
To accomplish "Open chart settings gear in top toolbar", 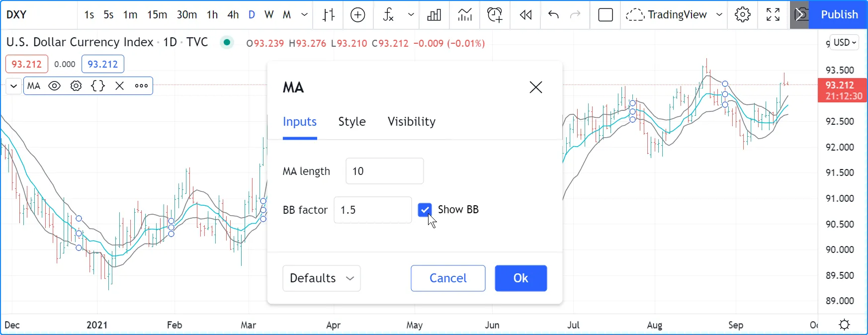I will pos(743,15).
